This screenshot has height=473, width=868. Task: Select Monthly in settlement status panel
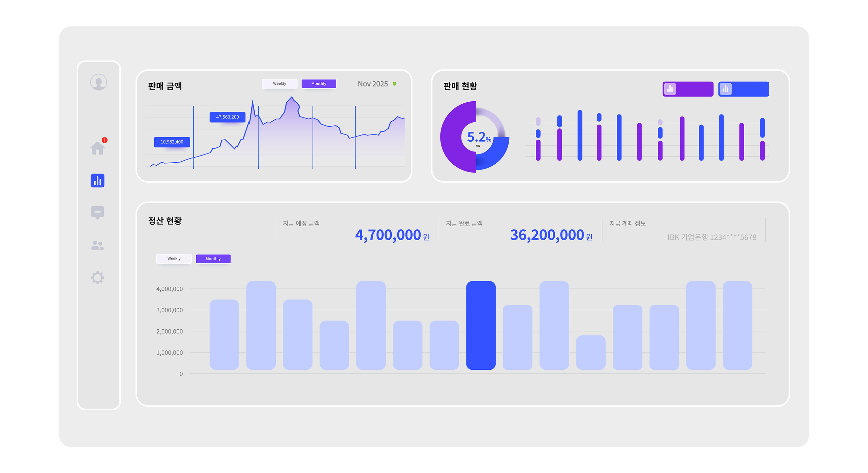pos(213,259)
